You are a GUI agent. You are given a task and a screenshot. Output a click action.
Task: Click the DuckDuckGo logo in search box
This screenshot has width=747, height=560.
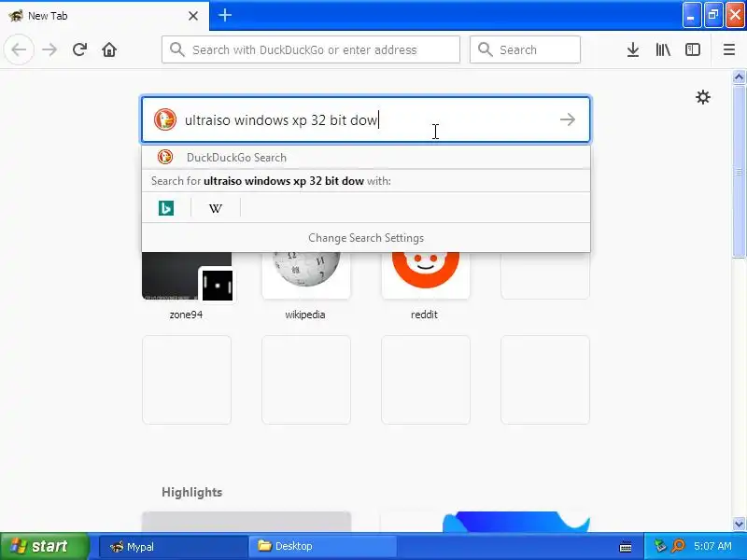click(165, 119)
